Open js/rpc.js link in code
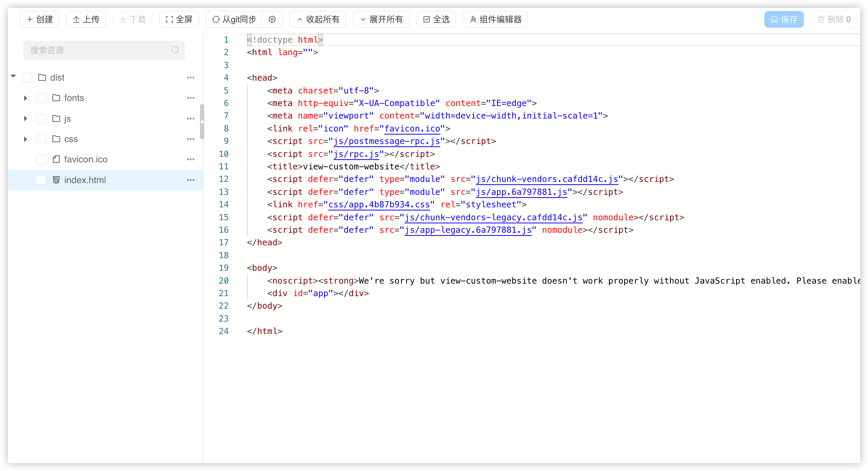 (356, 154)
